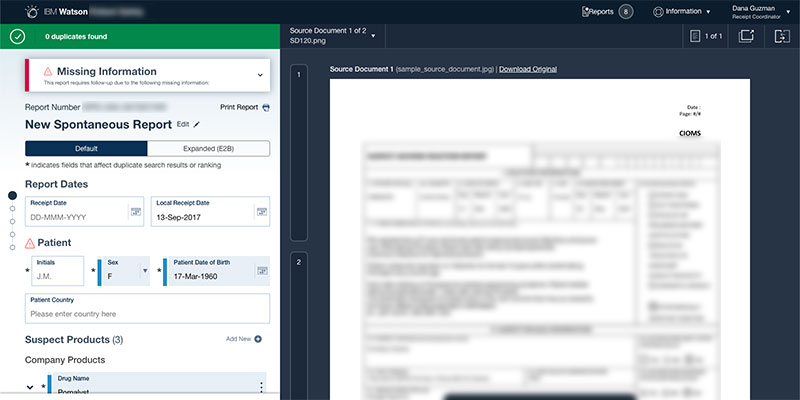
Task: Open the Local Receipt Date calendar picker
Action: [x=261, y=212]
